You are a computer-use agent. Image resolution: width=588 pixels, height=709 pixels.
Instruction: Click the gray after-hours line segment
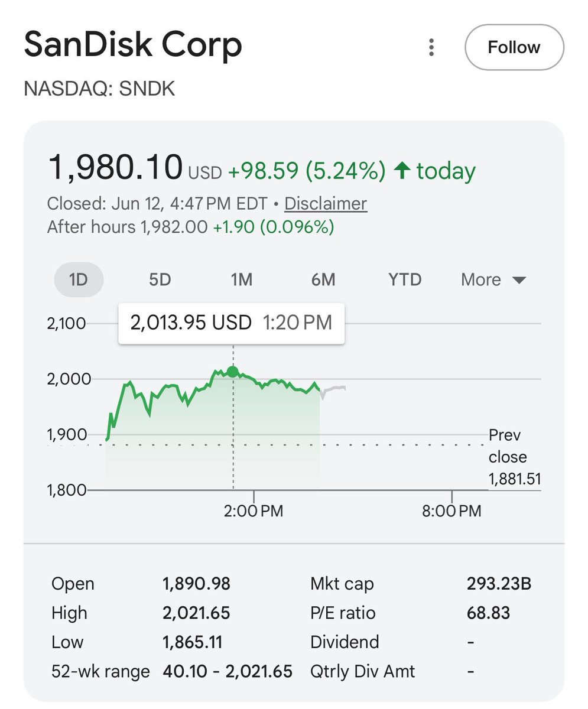333,390
